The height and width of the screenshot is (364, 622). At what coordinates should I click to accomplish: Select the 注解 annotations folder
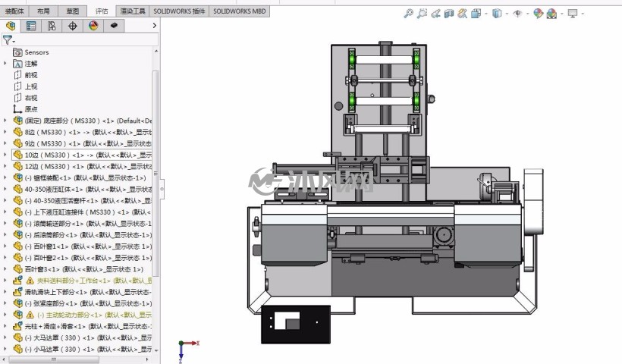point(31,64)
